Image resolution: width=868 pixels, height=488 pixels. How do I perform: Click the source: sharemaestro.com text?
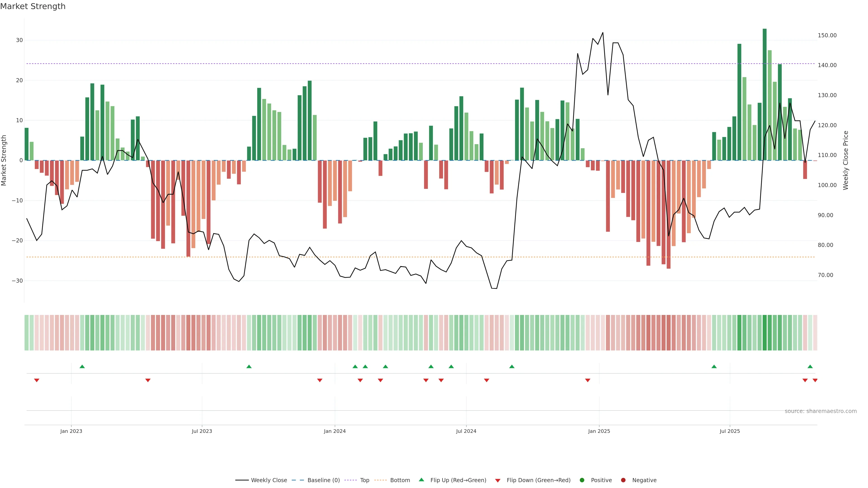click(821, 411)
